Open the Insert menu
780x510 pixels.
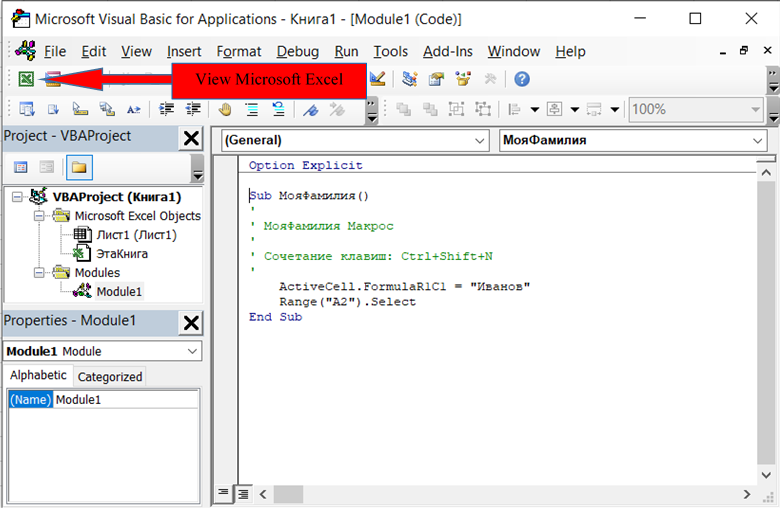coord(184,51)
